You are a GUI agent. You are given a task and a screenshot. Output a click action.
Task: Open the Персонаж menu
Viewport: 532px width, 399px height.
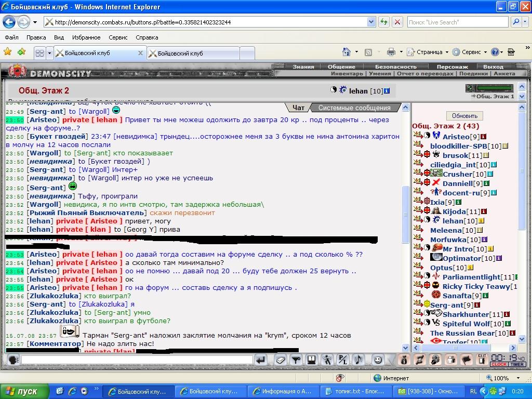pos(453,66)
